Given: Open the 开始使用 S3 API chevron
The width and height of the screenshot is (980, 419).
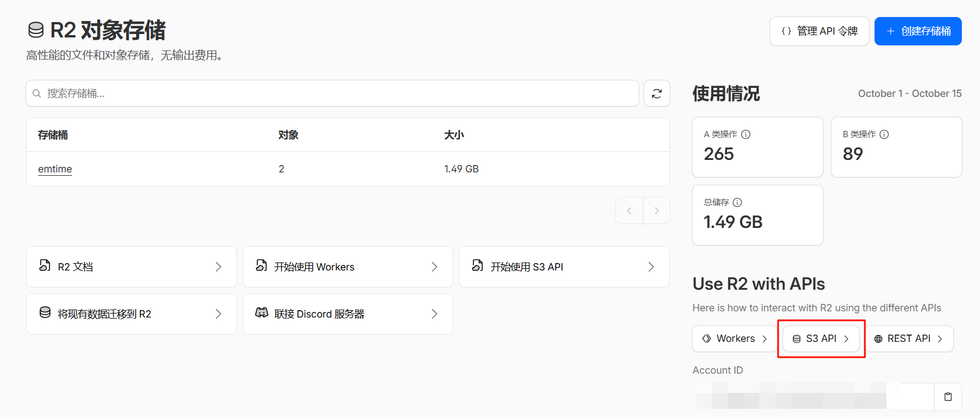Looking at the screenshot, I should tap(651, 267).
